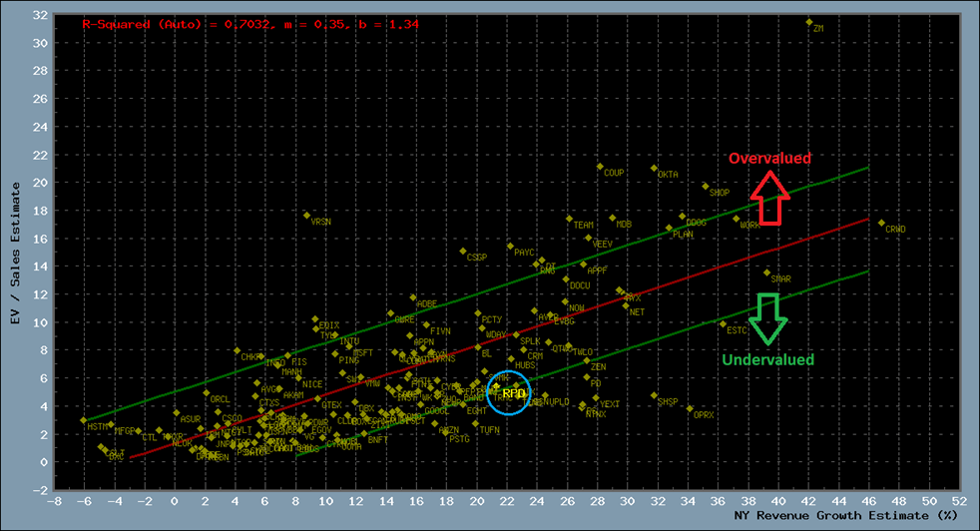This screenshot has height=531, width=980.
Task: Click the R-Squared regression stats text
Action: [250, 24]
